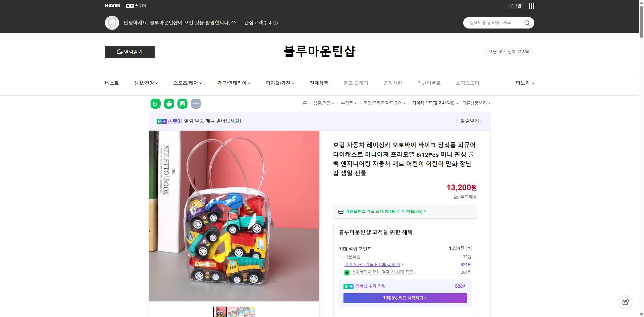
Task: Share product to Naver Cafe
Action: 169,104
